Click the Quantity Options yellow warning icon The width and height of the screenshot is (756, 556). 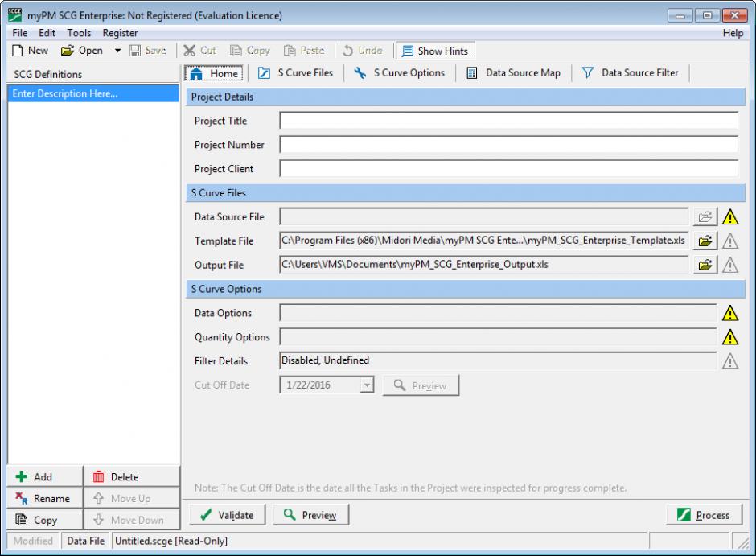(730, 337)
